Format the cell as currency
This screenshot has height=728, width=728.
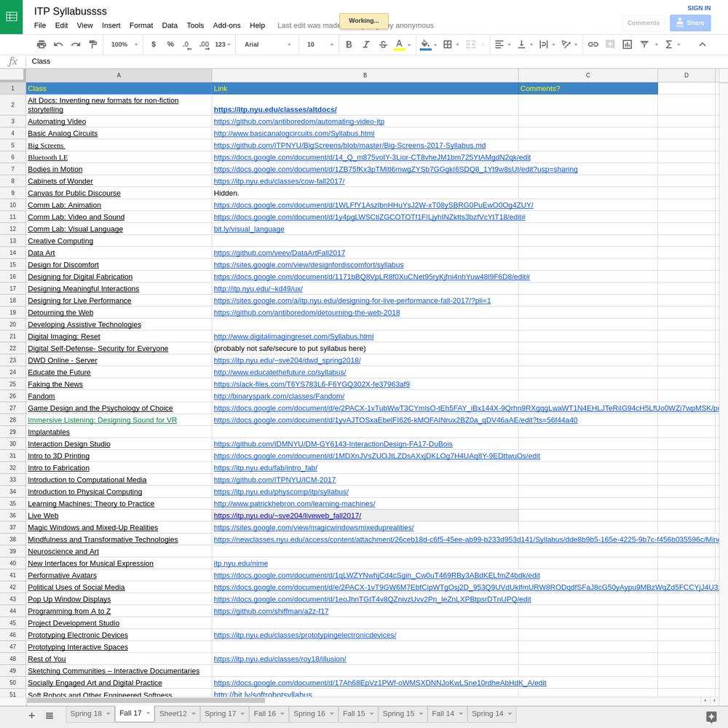click(154, 44)
